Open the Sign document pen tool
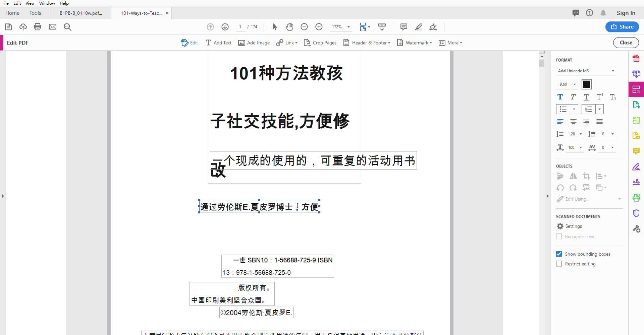 pyautogui.click(x=433, y=27)
